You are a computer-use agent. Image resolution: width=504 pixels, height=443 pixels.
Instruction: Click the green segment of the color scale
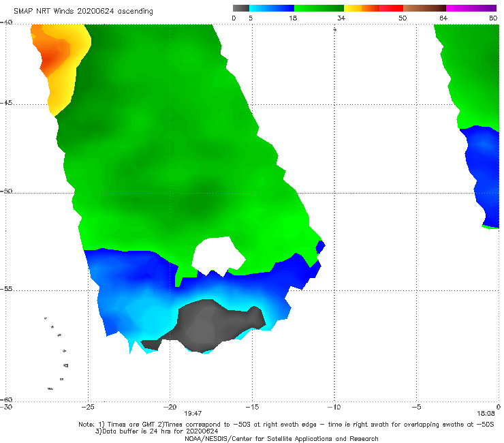[x=319, y=8]
